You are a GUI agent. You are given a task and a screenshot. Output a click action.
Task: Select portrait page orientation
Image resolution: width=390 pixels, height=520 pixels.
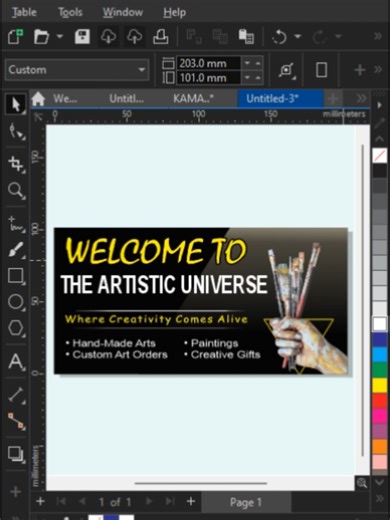click(321, 70)
